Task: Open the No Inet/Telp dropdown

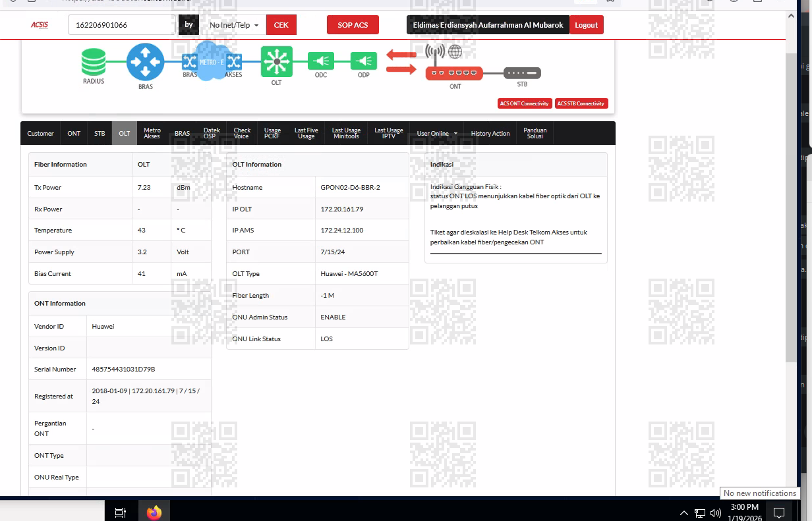Action: click(234, 25)
